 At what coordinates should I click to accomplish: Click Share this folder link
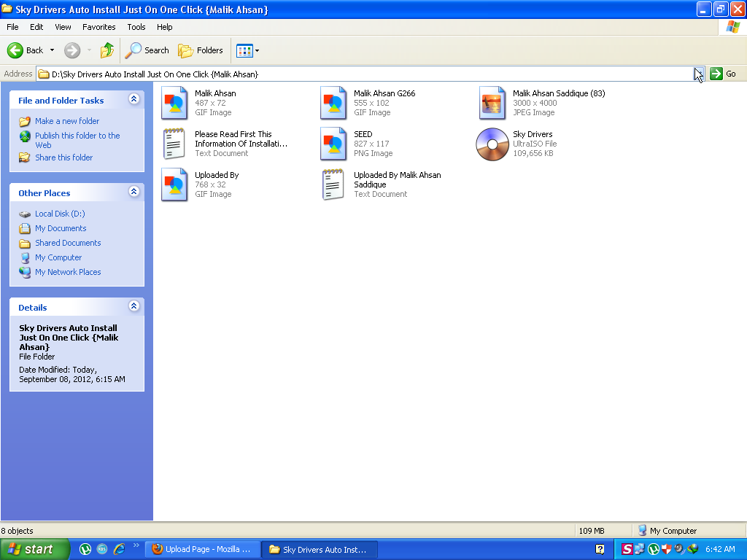64,157
